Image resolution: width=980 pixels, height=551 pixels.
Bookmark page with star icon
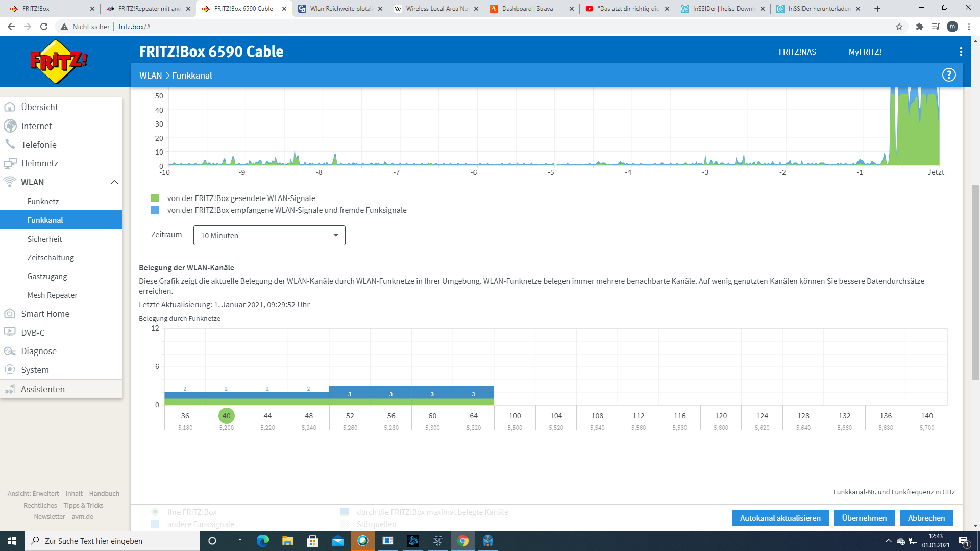coord(899,27)
